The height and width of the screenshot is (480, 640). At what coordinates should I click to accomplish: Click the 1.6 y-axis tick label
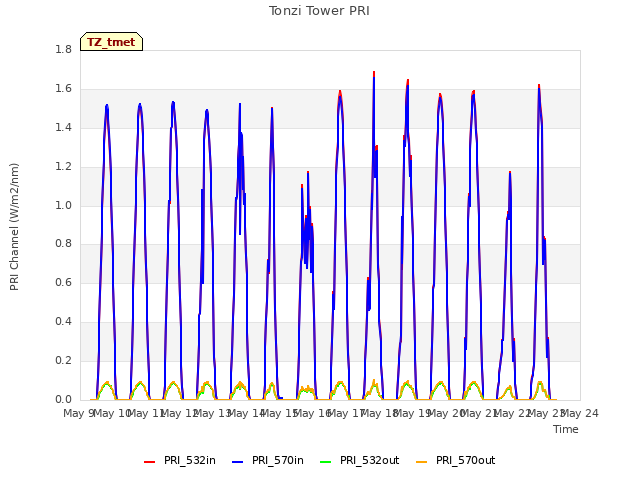[x=64, y=89]
